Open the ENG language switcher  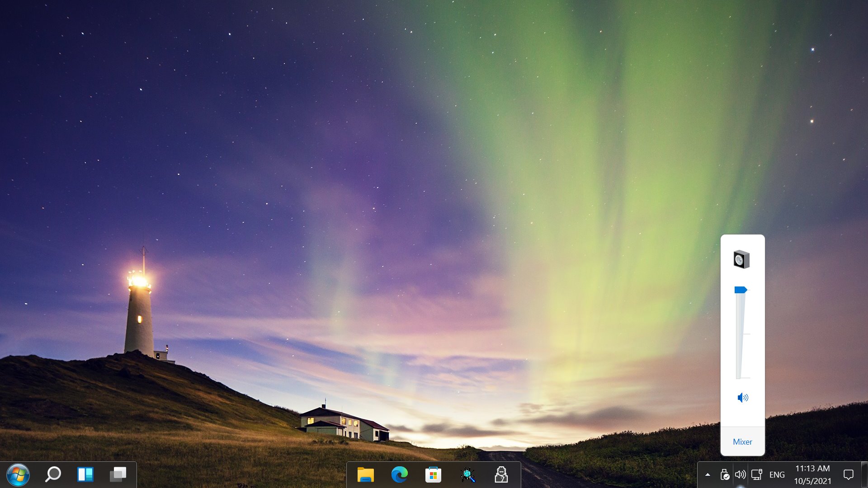(777, 474)
